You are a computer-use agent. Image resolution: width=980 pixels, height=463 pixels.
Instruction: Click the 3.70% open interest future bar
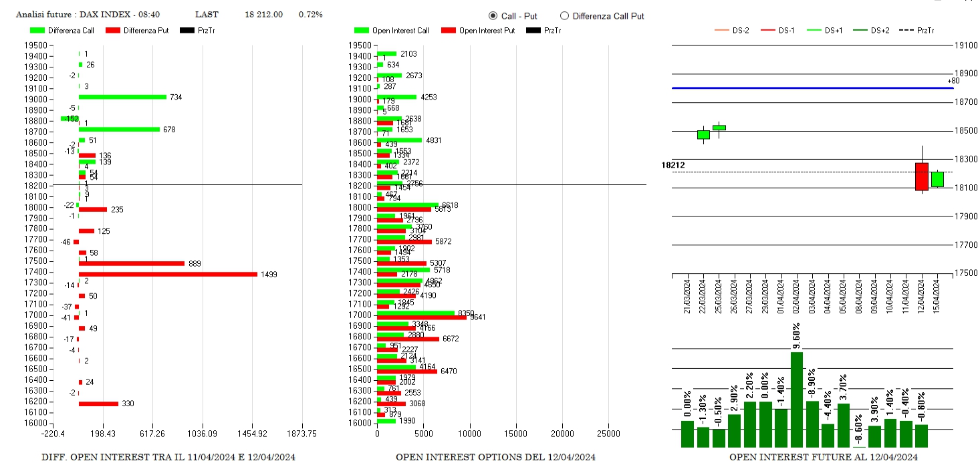(x=844, y=426)
